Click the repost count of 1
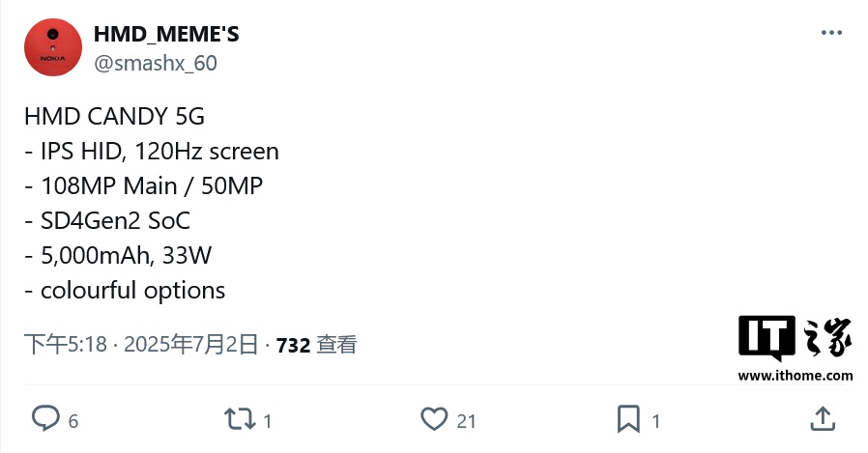 (x=268, y=420)
